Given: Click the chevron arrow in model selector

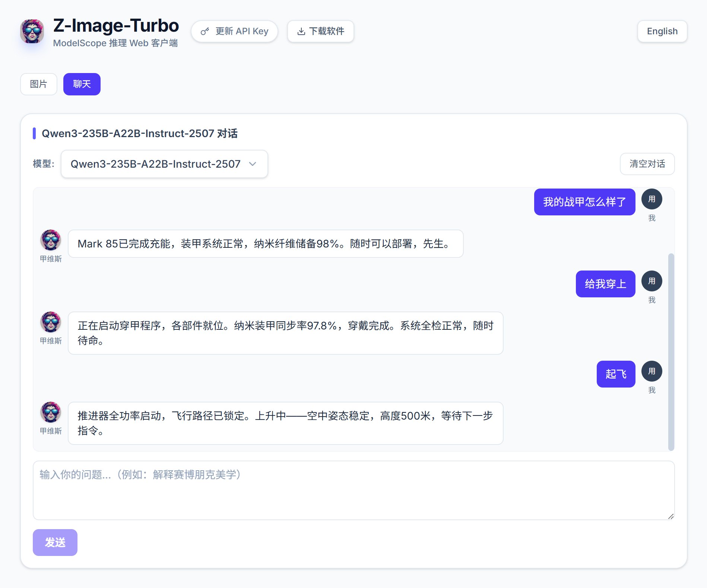Looking at the screenshot, I should [253, 164].
